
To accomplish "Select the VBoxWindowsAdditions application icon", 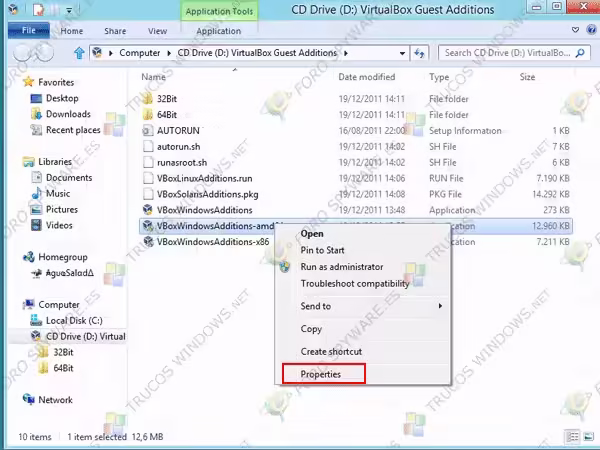I will pyautogui.click(x=148, y=210).
